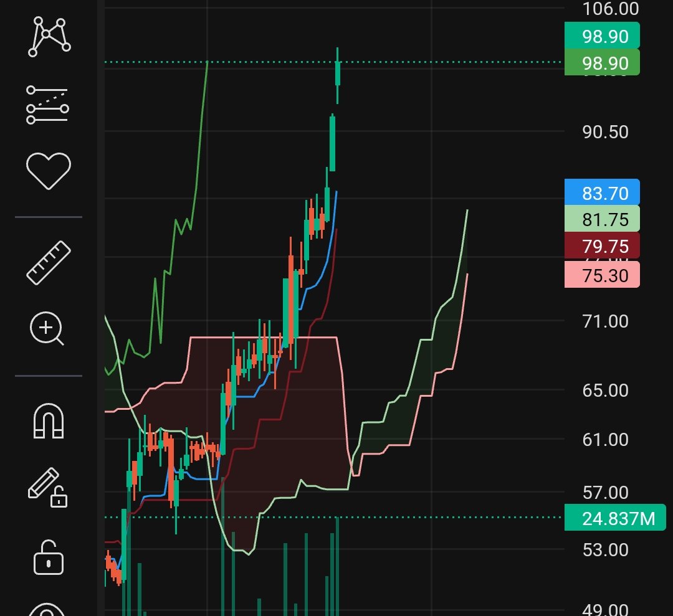Screen dimensions: 673x616
Task: Toggle lock all drawings padlock
Action: click(49, 557)
